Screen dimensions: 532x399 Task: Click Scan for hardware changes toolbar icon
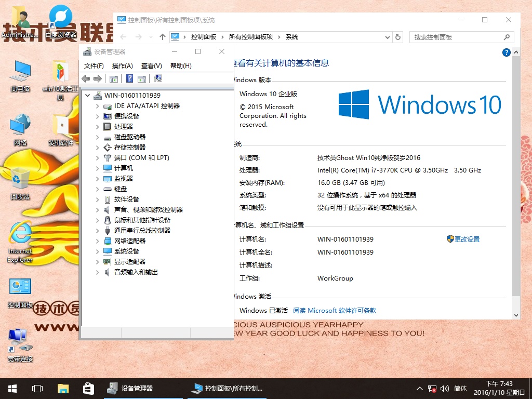coord(158,79)
